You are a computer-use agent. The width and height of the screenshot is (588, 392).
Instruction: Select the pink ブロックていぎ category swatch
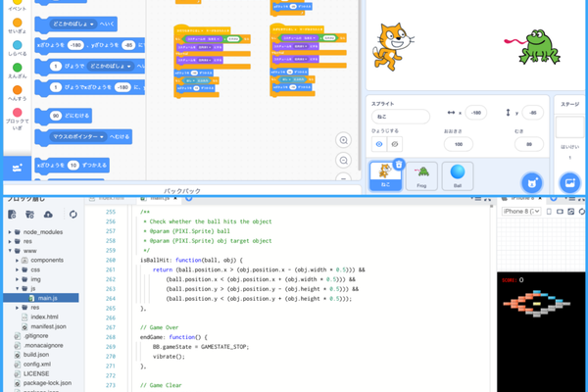[18, 113]
